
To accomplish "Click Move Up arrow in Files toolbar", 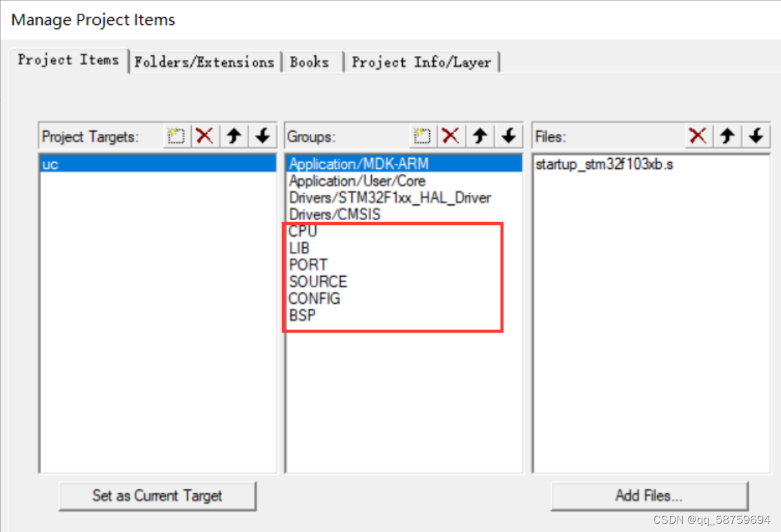I will click(x=726, y=136).
